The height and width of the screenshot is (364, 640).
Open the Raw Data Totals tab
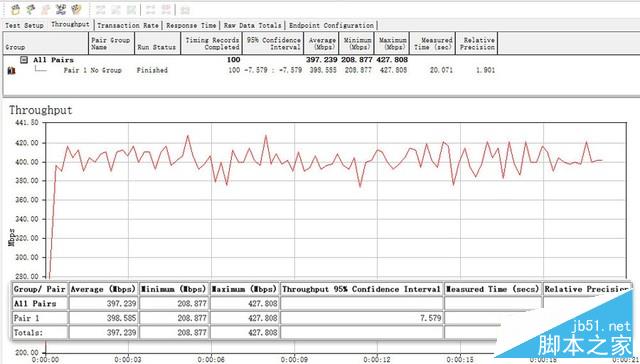tap(252, 25)
